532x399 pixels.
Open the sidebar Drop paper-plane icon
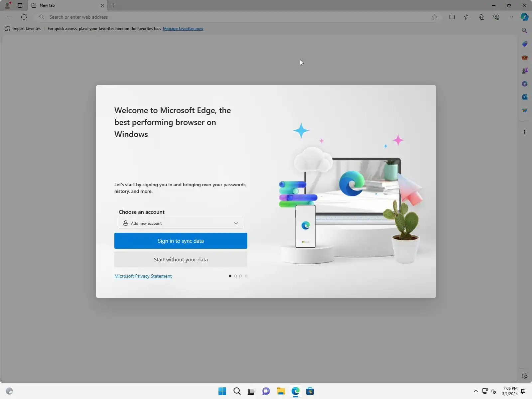point(525,110)
